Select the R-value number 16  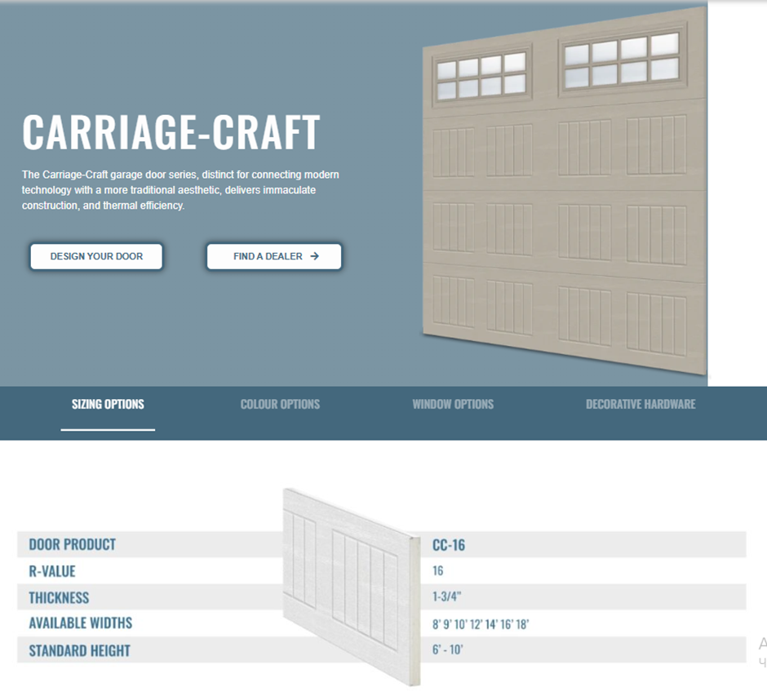(438, 571)
